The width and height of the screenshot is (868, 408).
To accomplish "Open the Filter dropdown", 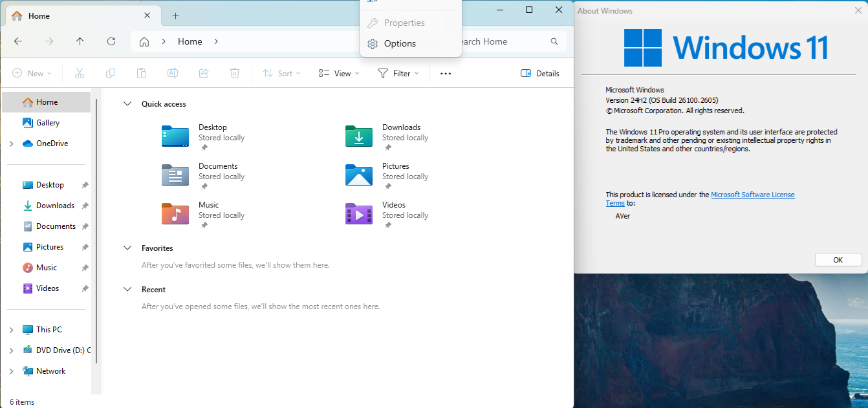I will 398,74.
